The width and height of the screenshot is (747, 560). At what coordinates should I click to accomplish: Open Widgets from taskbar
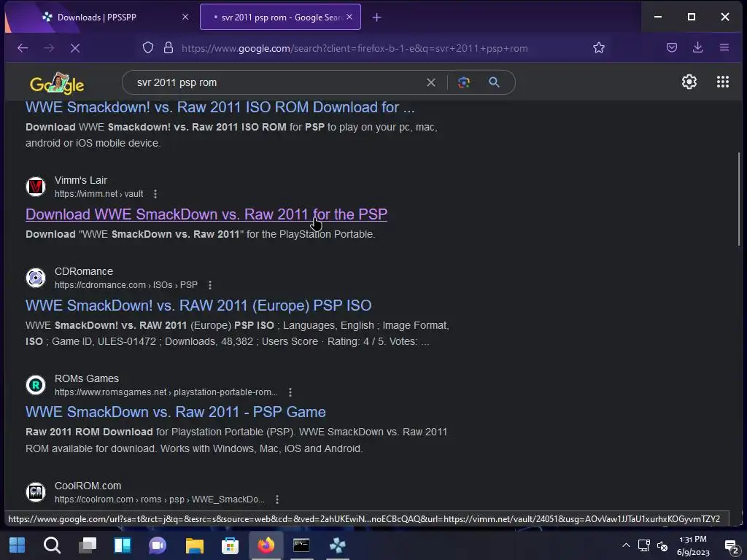(123, 545)
